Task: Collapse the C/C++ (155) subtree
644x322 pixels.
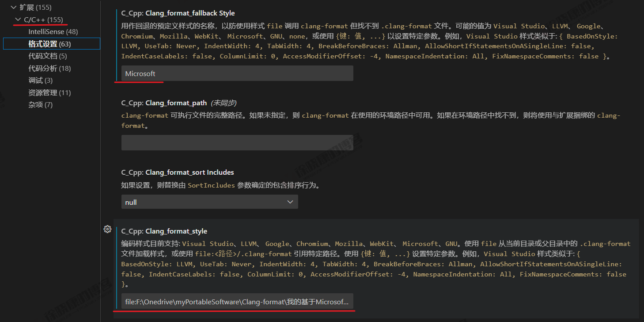Action: pos(17,19)
